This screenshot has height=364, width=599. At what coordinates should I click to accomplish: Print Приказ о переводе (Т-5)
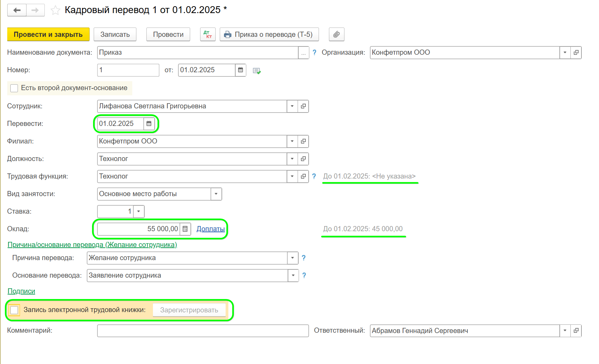[269, 34]
